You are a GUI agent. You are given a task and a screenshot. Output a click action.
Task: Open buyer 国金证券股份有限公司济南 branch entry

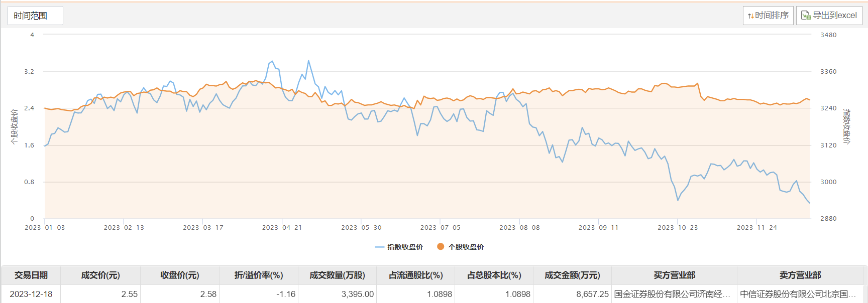point(672,294)
